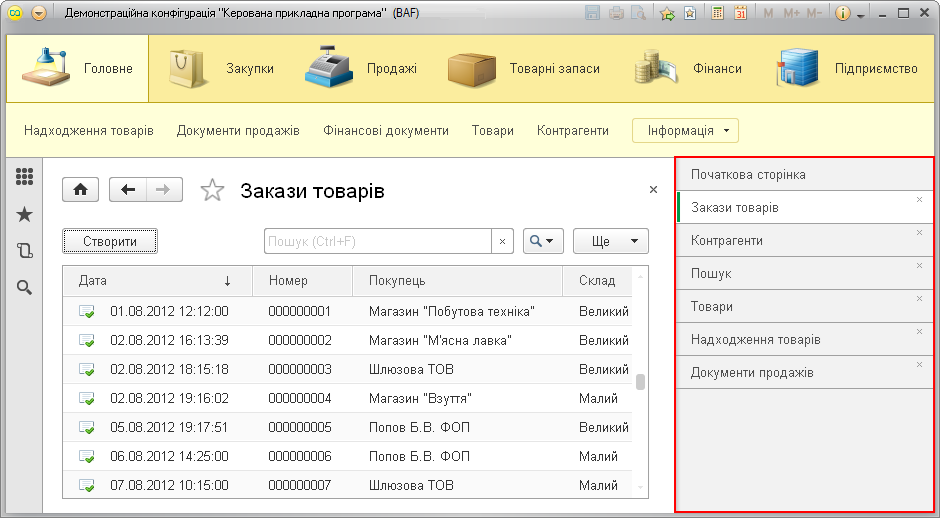Click the Документи продажів command link
940x518 pixels.
pyautogui.click(x=238, y=131)
